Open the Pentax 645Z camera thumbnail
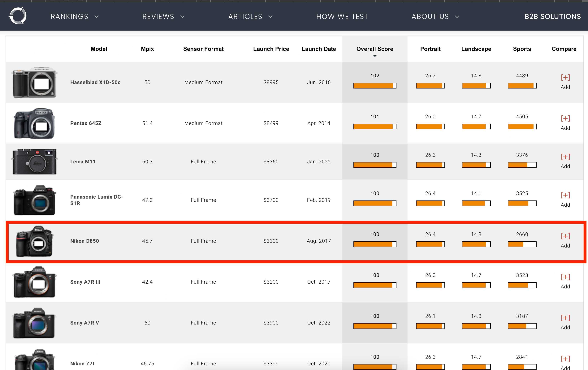Screen dimensions: 588x370 point(34,123)
